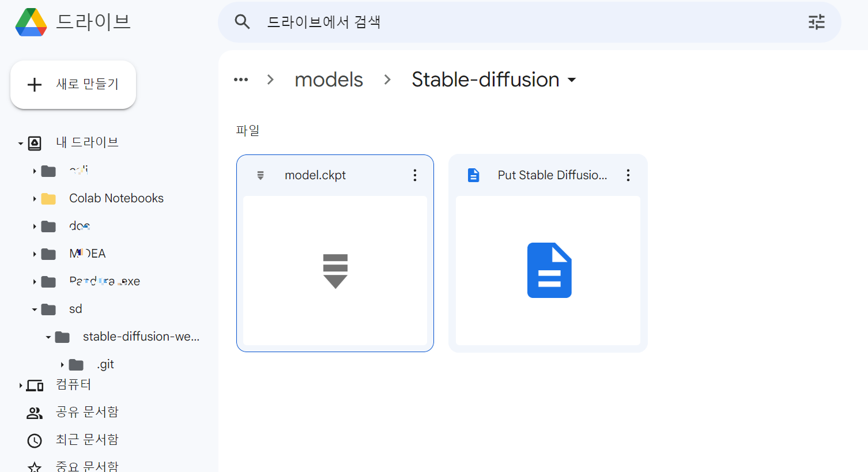Open the Stable-diffusion folder dropdown menu
The image size is (868, 472).
(572, 80)
